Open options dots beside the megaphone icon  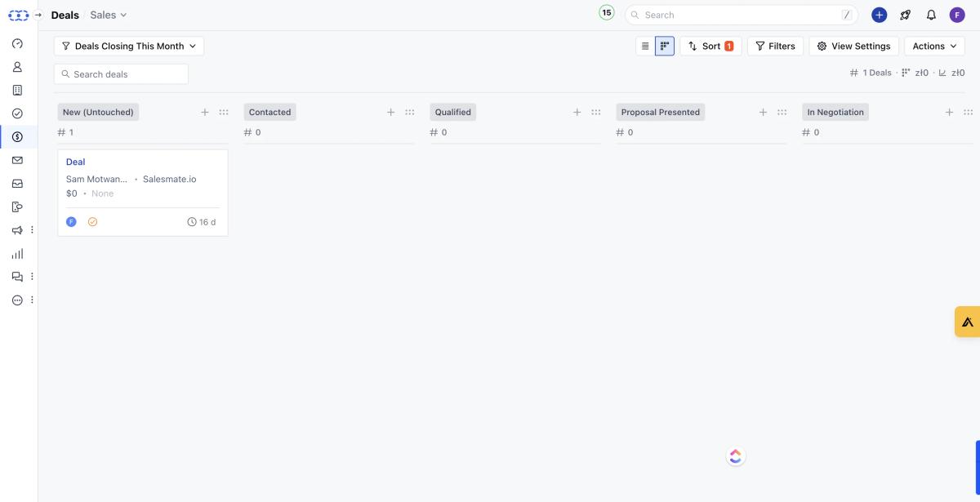pos(32,230)
